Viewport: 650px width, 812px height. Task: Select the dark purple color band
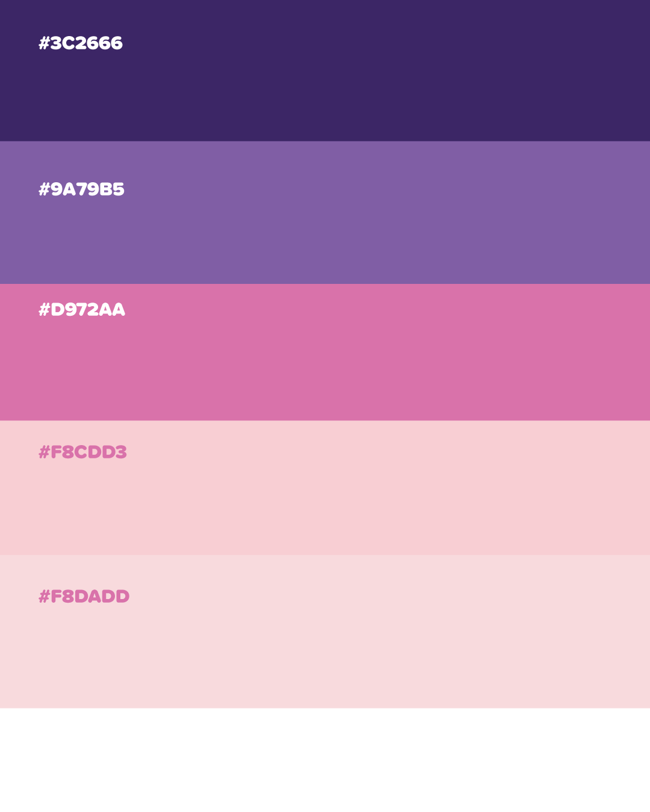[325, 70]
